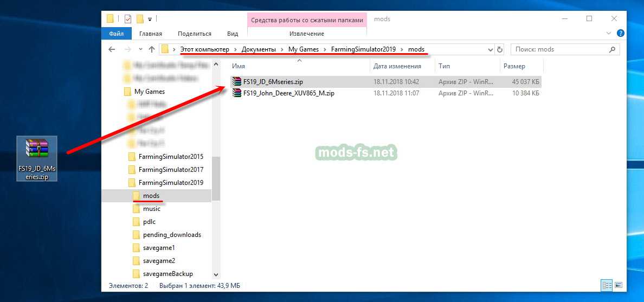644x302 pixels.
Task: Select FS19_John_Deere_XUV865_M.zip file
Action: coord(289,93)
